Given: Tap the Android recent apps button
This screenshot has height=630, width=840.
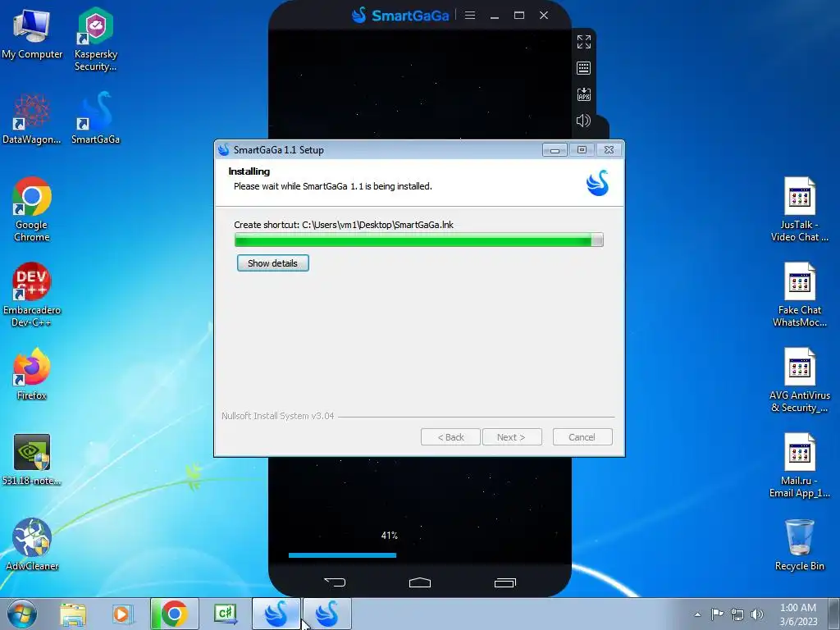Looking at the screenshot, I should pos(504,582).
